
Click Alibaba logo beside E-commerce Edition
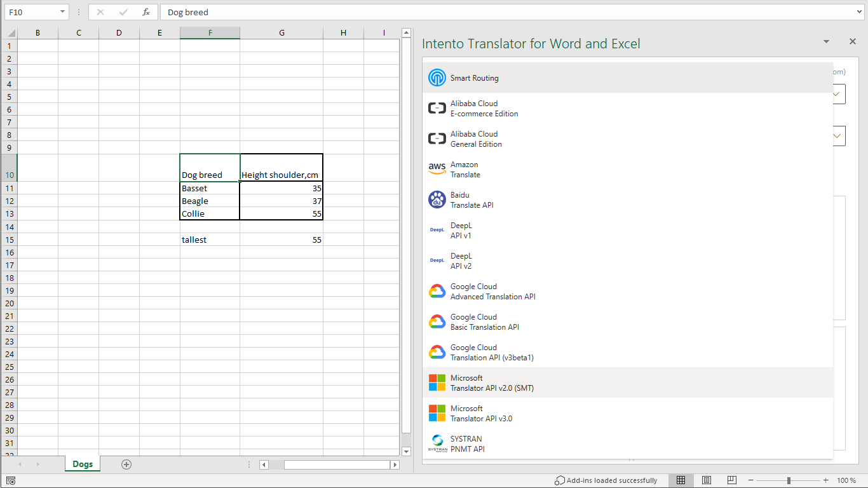[437, 108]
